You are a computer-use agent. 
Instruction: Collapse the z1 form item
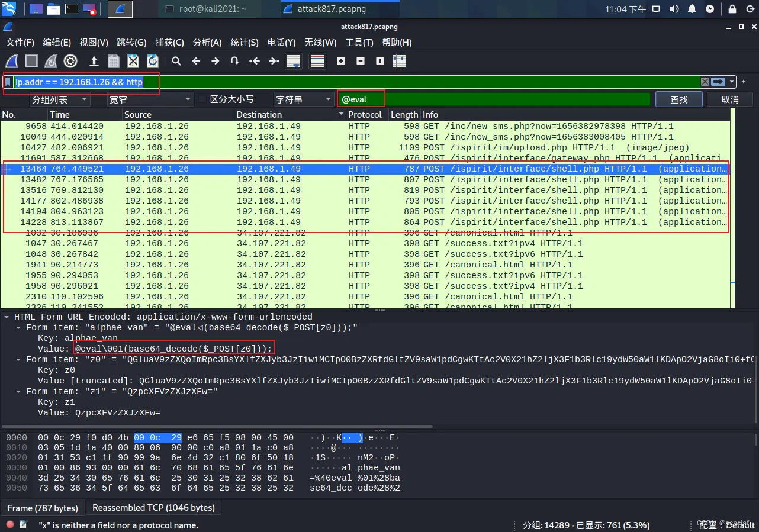click(19, 391)
